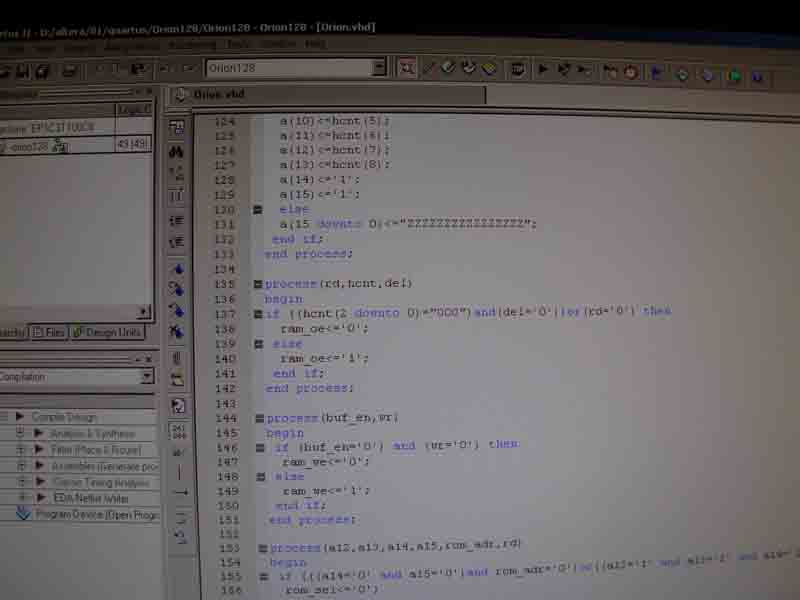Collapse the else block at line 130
This screenshot has height=600, width=800.
[x=258, y=210]
